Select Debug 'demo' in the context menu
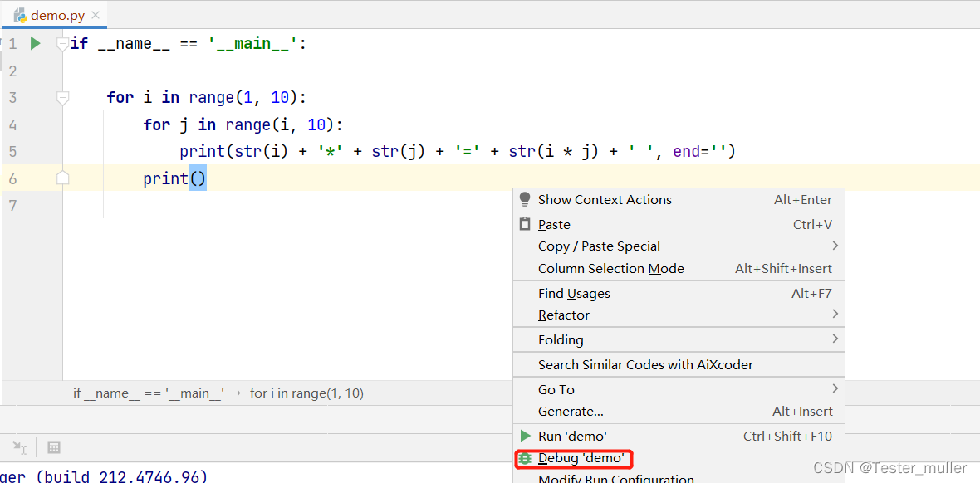The height and width of the screenshot is (483, 980). click(679, 459)
